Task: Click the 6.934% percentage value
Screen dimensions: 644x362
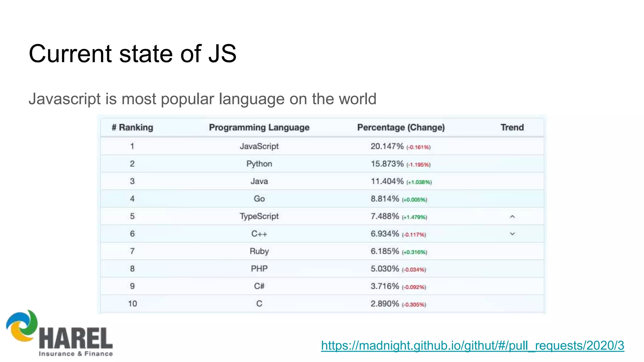Action: click(385, 234)
